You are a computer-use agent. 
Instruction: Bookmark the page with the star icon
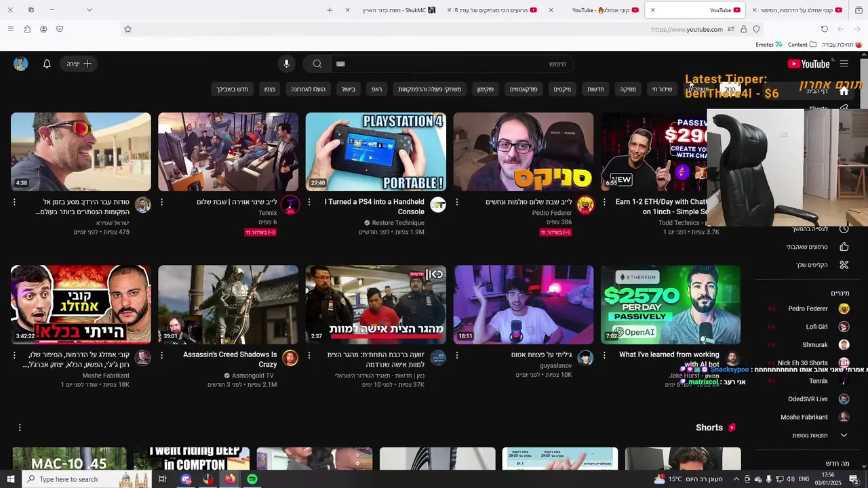(x=127, y=29)
